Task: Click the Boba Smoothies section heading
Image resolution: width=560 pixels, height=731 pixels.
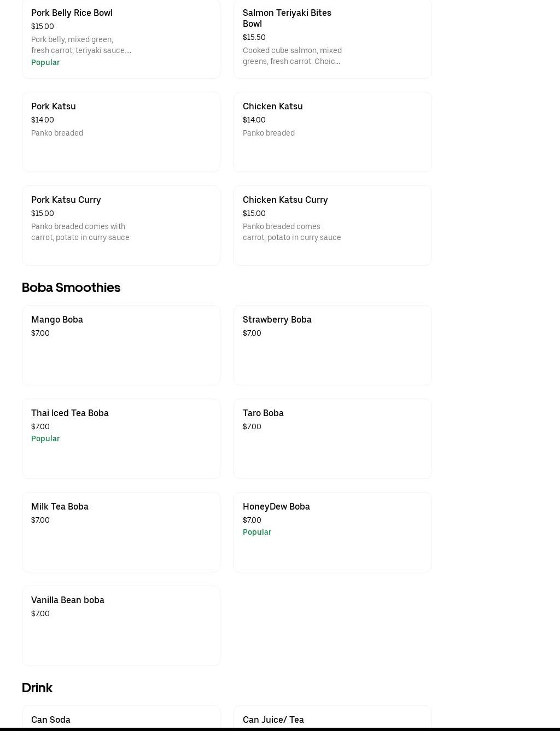Action: point(71,288)
